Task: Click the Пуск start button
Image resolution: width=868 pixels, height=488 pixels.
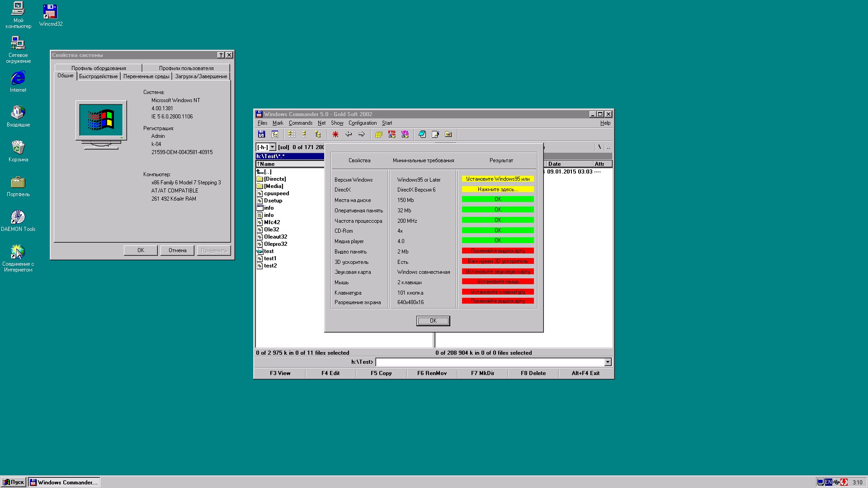Action: tap(14, 482)
